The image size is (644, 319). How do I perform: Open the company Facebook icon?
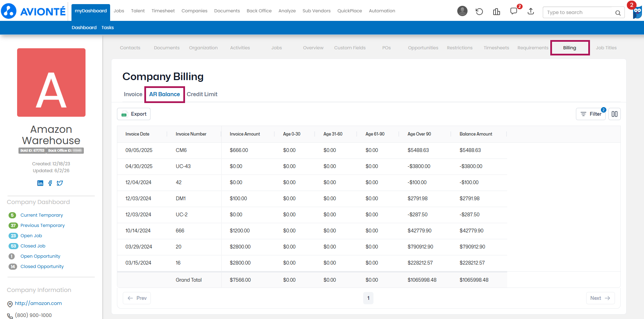(50, 183)
